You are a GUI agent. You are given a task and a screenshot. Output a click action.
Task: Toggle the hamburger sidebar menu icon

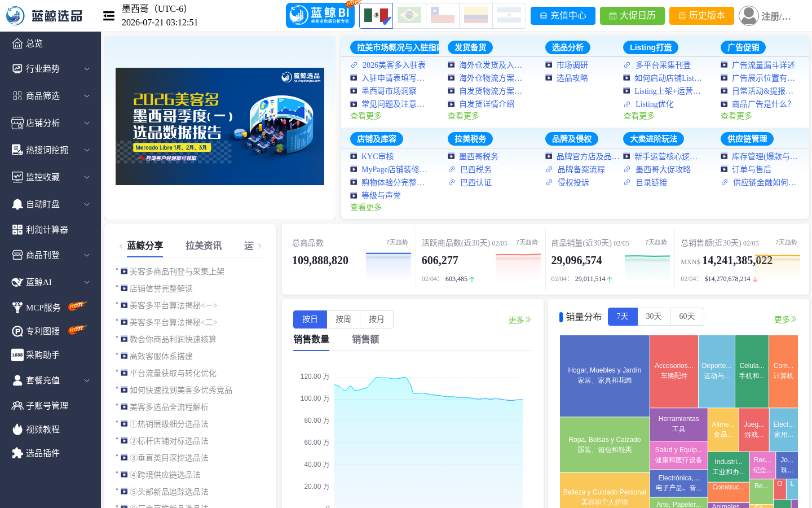tap(109, 16)
